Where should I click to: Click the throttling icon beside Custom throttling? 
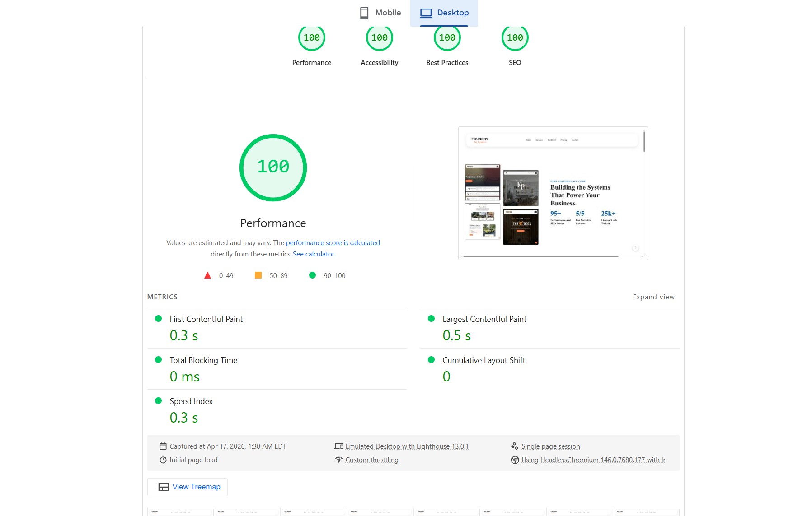click(x=340, y=460)
